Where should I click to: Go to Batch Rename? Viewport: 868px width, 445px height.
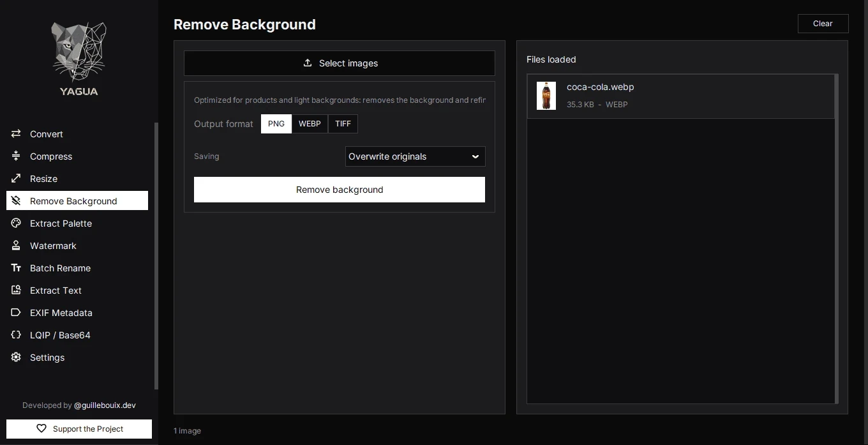pyautogui.click(x=77, y=268)
